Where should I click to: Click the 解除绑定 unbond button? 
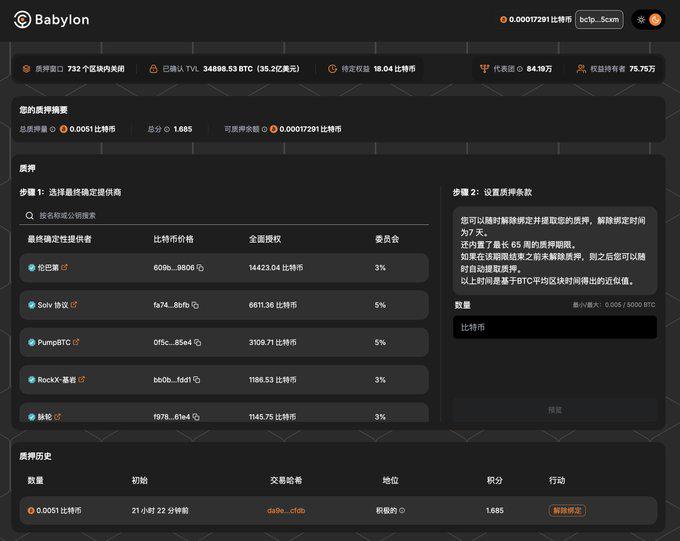tap(567, 511)
